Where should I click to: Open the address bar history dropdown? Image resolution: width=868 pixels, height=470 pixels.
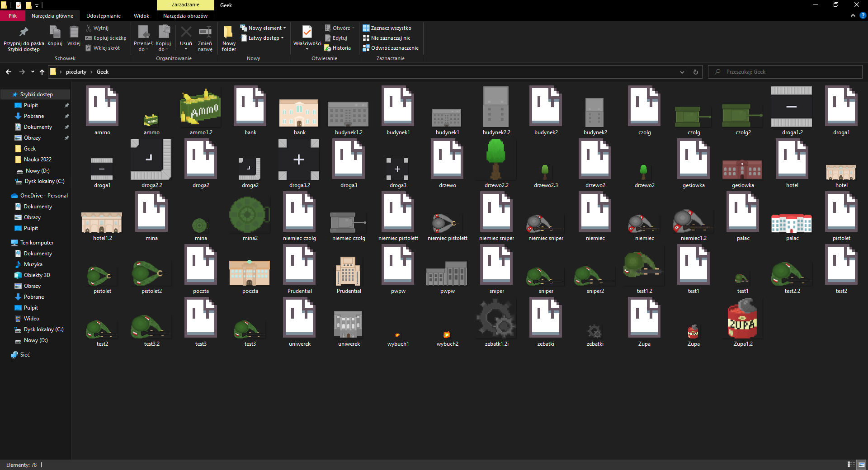click(x=682, y=72)
